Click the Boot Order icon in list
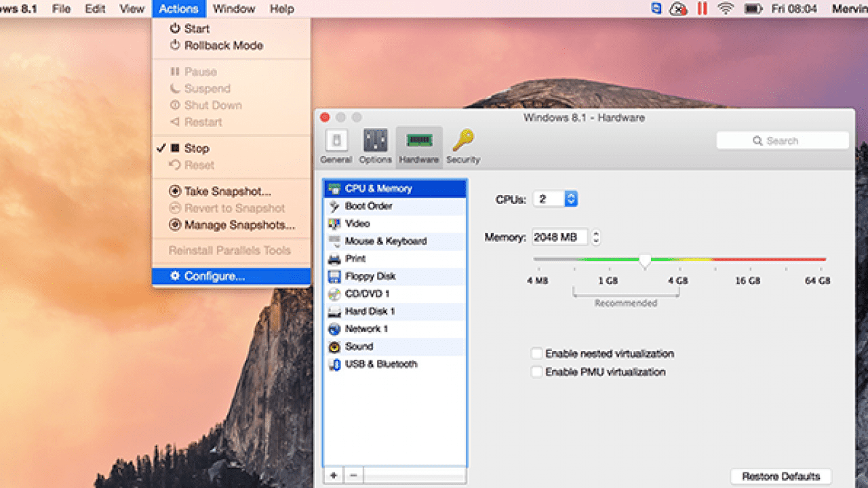Image resolution: width=868 pixels, height=488 pixels. 334,206
